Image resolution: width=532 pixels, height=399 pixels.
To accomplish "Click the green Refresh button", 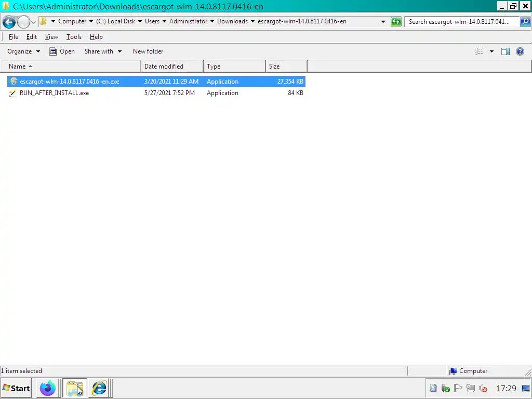I will tap(396, 22).
